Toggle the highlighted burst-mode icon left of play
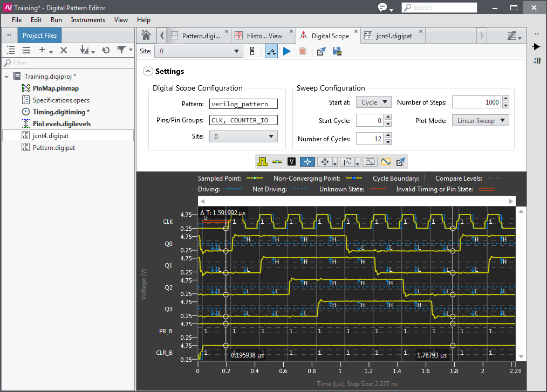 pos(271,51)
